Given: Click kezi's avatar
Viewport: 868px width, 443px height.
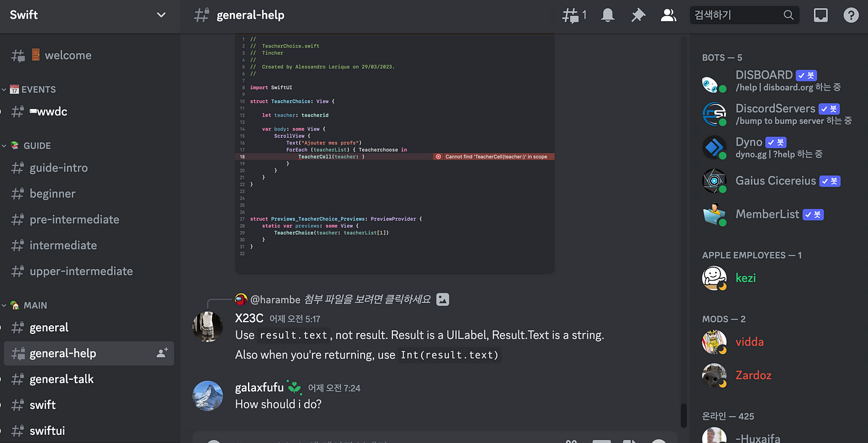Looking at the screenshot, I should pyautogui.click(x=714, y=278).
